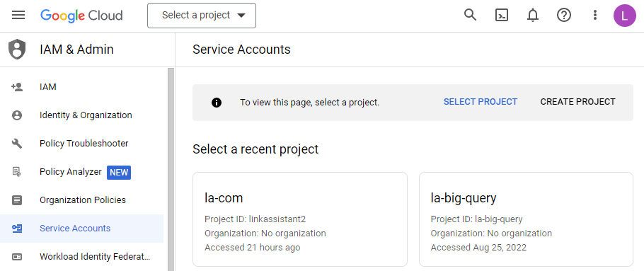The height and width of the screenshot is (271, 644).
Task: Click the SELECT PROJECT link
Action: (480, 102)
